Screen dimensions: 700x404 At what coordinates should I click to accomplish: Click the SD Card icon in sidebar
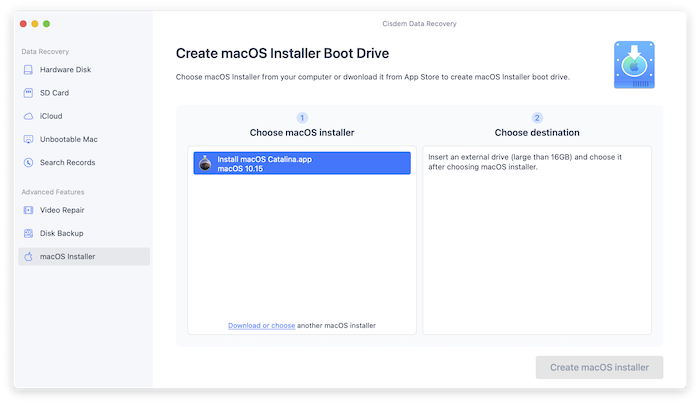[x=29, y=93]
